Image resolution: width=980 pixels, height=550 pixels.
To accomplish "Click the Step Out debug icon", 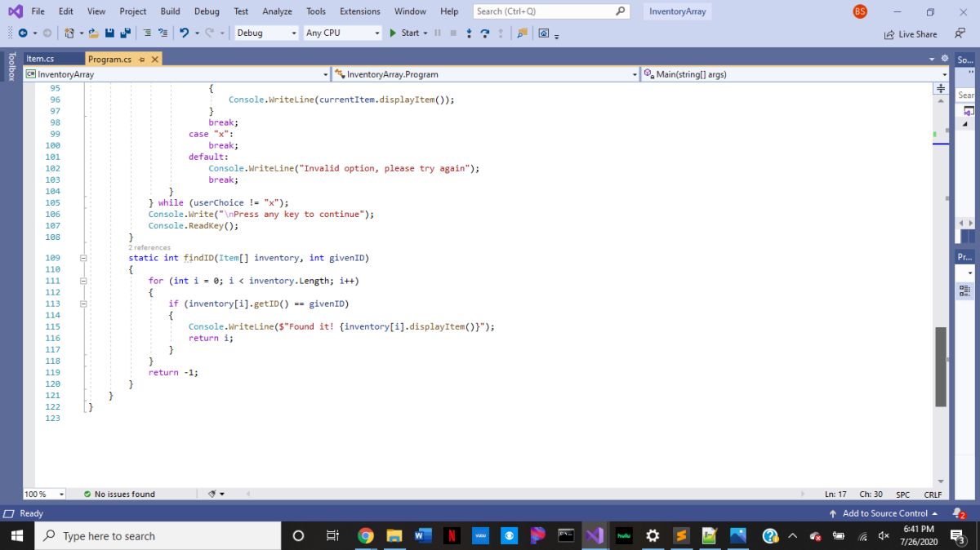I will 501,33.
